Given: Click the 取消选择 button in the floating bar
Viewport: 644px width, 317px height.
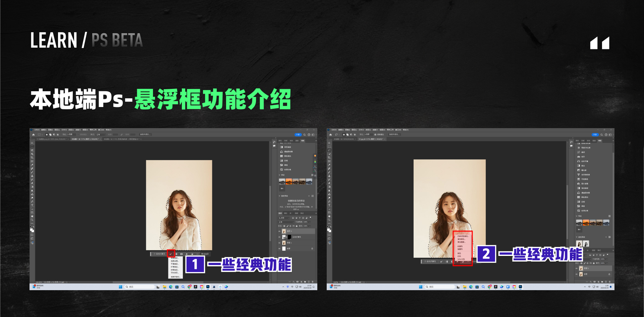Looking at the screenshot, I should pyautogui.click(x=205, y=254).
